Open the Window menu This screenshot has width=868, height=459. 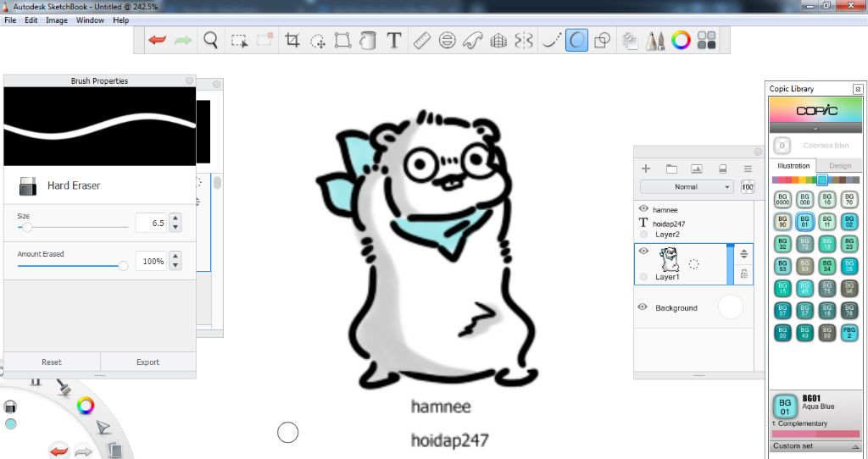90,20
